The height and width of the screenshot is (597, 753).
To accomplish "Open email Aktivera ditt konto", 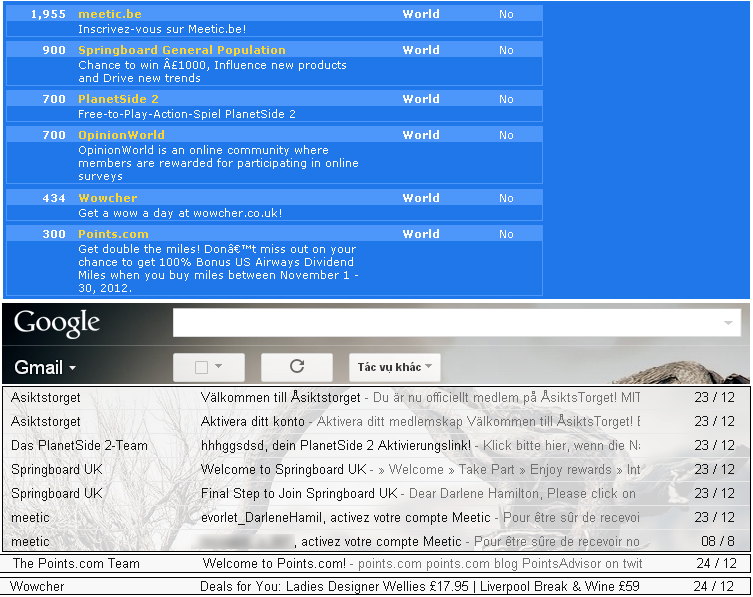I will (x=376, y=422).
